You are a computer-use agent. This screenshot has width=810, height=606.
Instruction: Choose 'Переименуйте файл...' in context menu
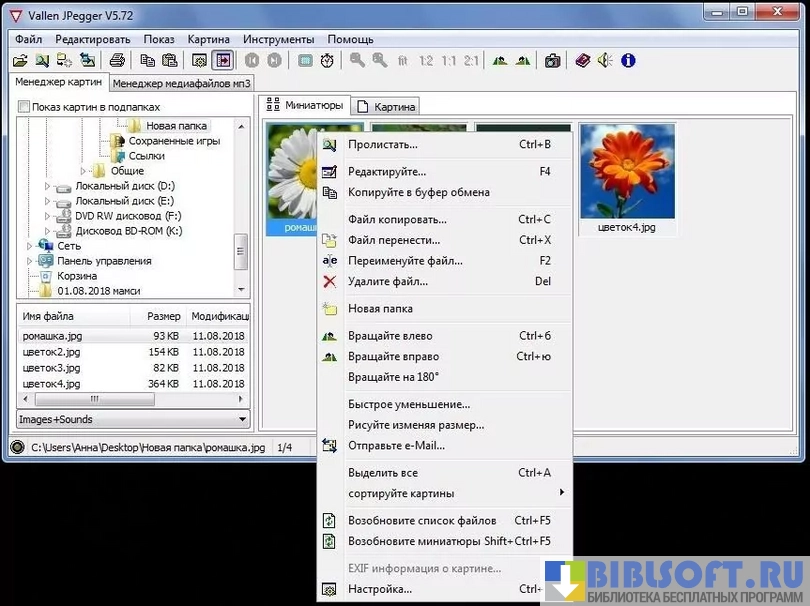(405, 261)
